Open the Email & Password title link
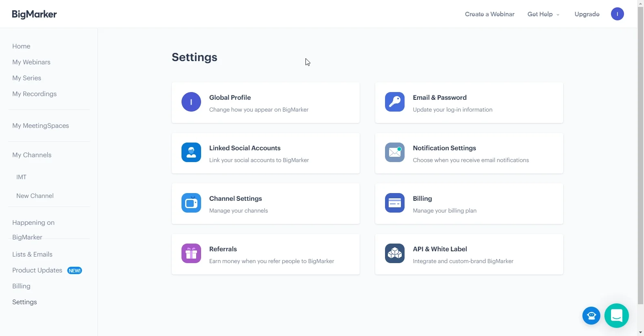This screenshot has height=336, width=644. pos(440,98)
